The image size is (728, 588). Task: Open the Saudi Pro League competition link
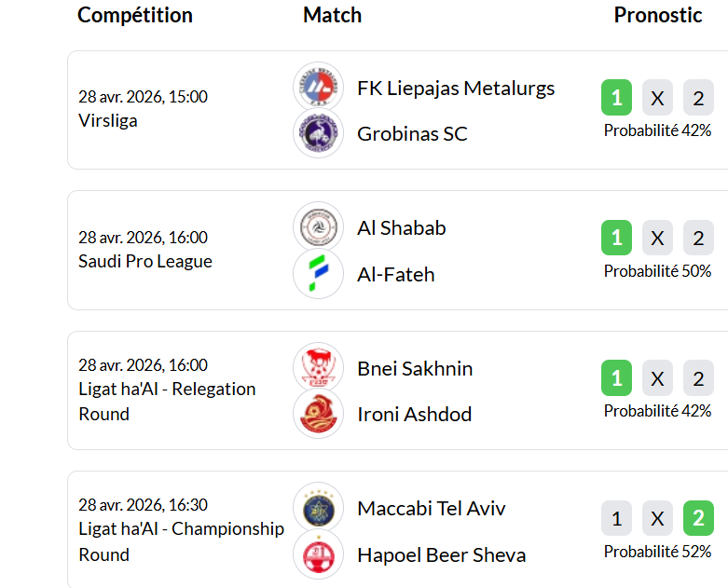[x=145, y=262]
